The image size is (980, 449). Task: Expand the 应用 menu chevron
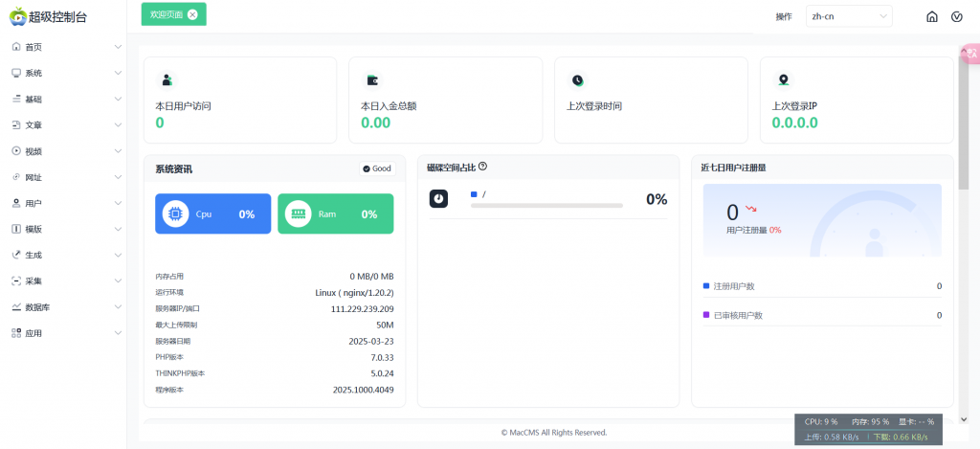coord(118,333)
